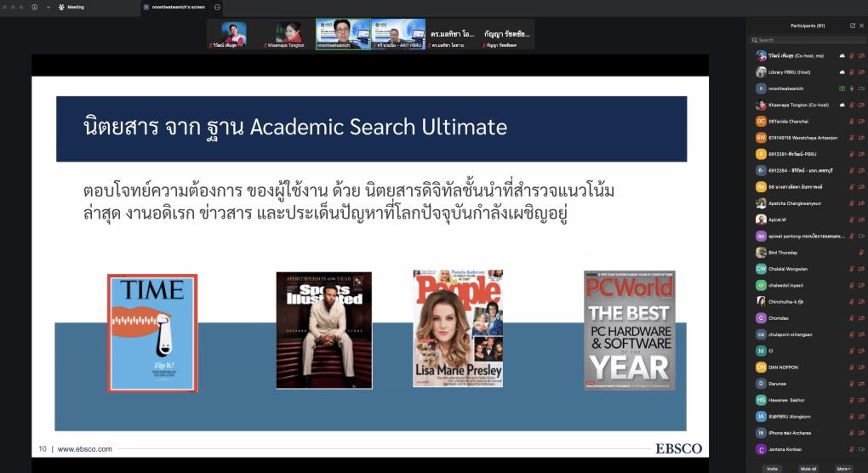Image resolution: width=868 pixels, height=473 pixels.
Task: Select Bird Thursday participant name
Action: (x=783, y=253)
